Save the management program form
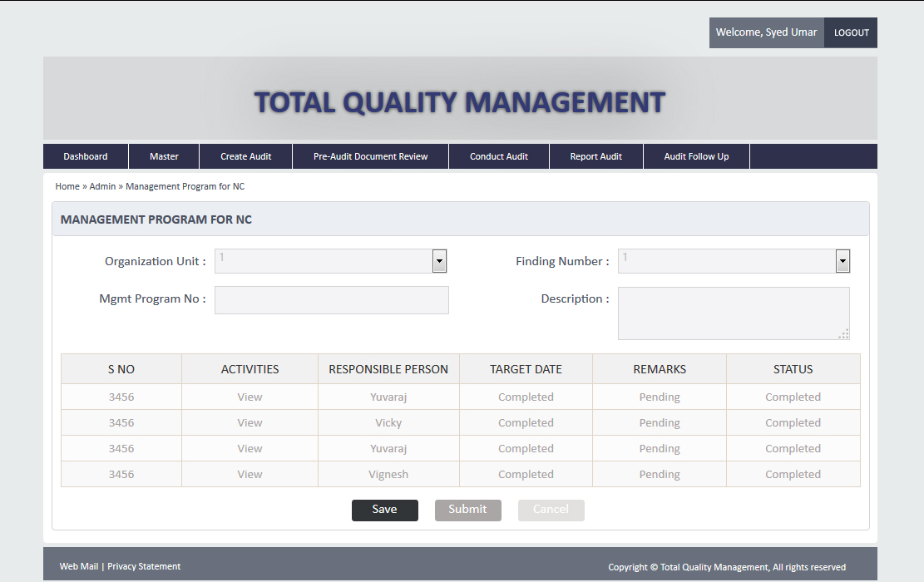This screenshot has width=924, height=582. [385, 510]
